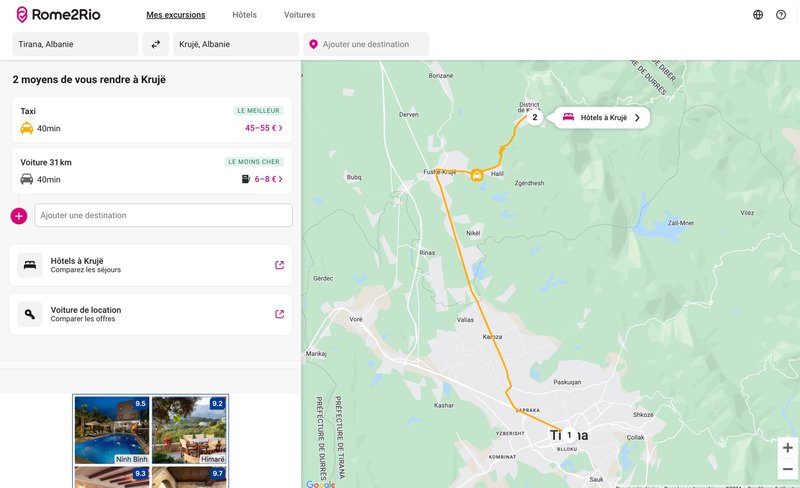Image resolution: width=800 pixels, height=488 pixels.
Task: Click the yellow taxi icon
Action: pyautogui.click(x=27, y=128)
